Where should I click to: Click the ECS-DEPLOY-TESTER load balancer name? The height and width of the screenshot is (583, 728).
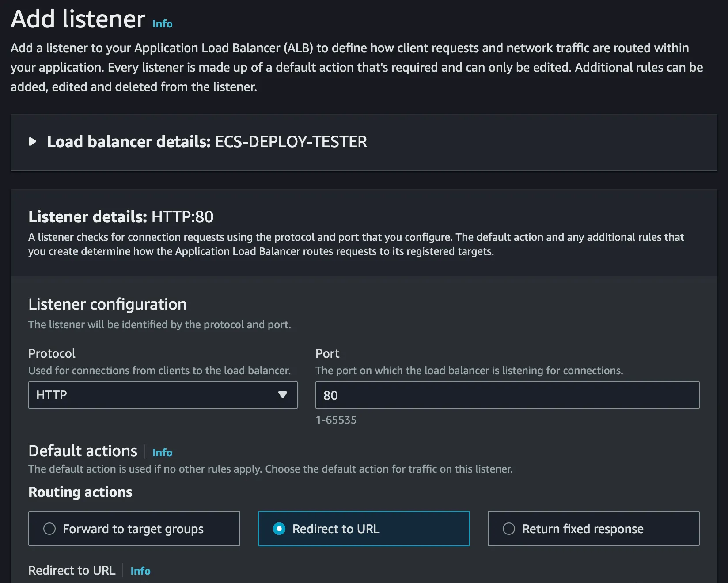(x=291, y=142)
